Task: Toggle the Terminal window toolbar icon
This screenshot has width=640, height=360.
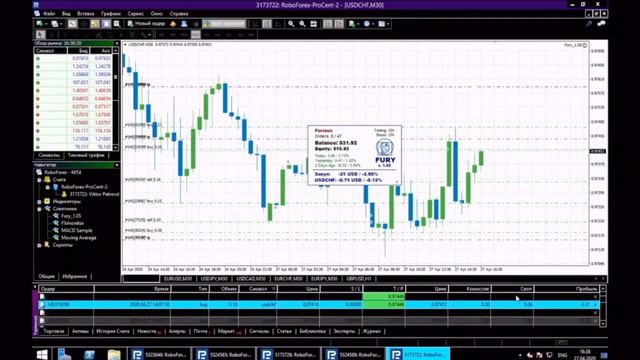Action: click(x=106, y=24)
